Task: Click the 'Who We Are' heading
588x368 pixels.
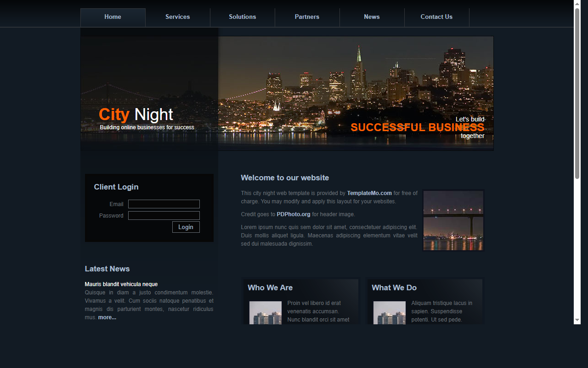Action: (x=270, y=288)
